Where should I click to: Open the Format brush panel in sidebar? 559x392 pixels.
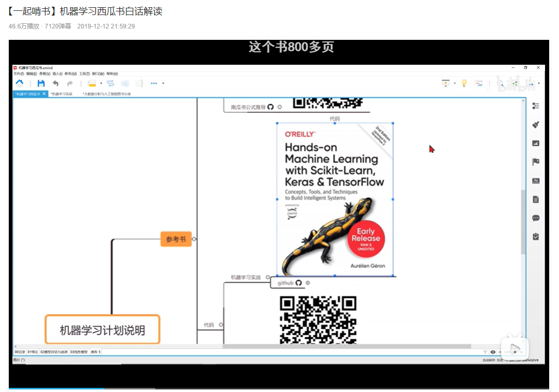(x=536, y=124)
